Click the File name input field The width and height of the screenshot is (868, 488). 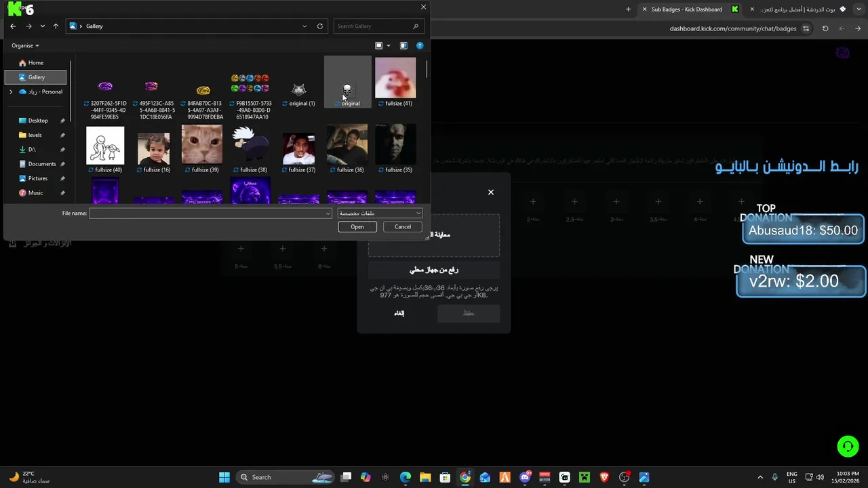[x=210, y=213]
